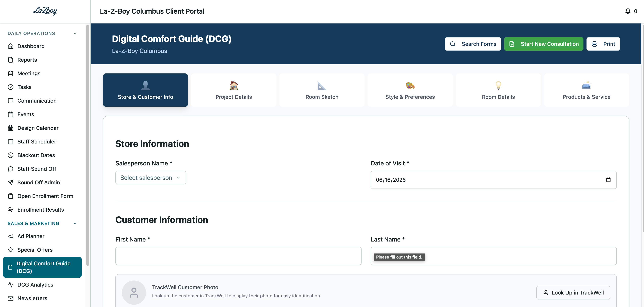Click the palette icon on Style & Preferences
The height and width of the screenshot is (307, 644).
(x=410, y=86)
